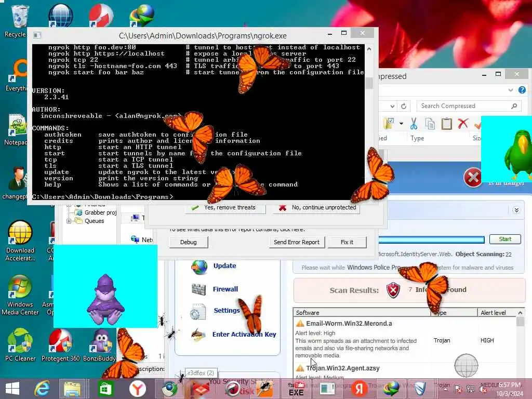Open the folder options dropdown arrow in Explorer

pyautogui.click(x=401, y=124)
